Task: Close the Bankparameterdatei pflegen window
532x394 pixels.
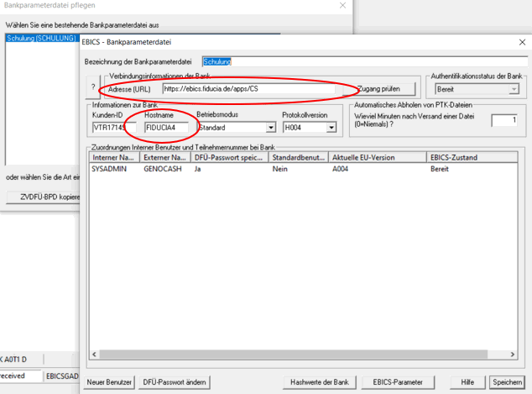Action: click(x=342, y=5)
